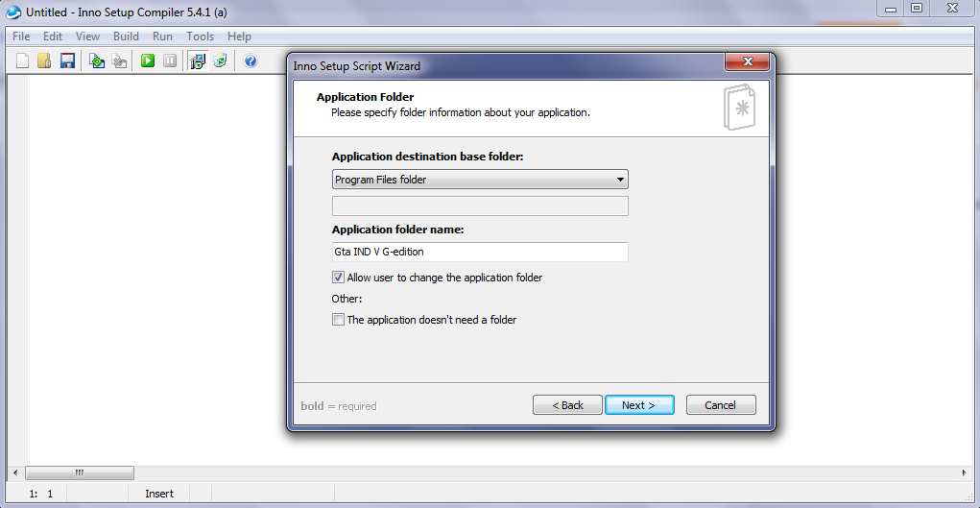Image resolution: width=980 pixels, height=508 pixels.
Task: Open the View menu
Action: click(x=87, y=36)
